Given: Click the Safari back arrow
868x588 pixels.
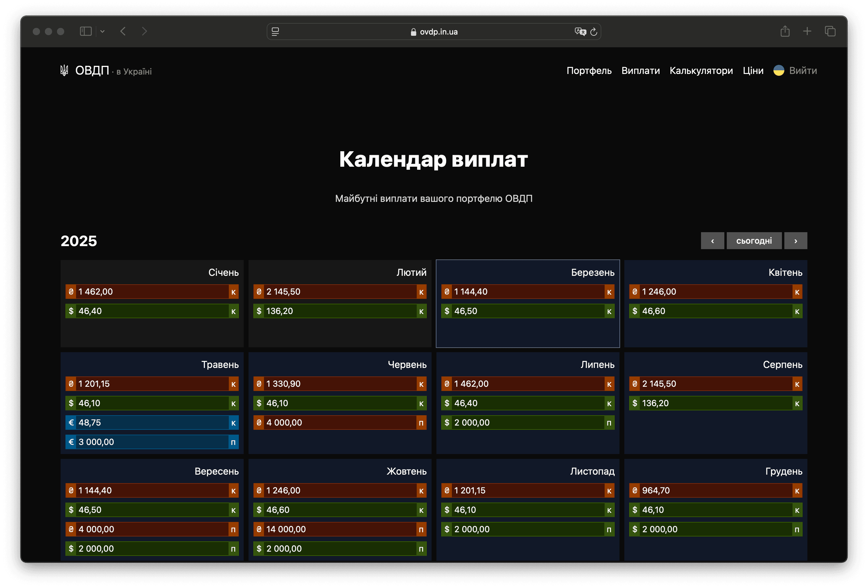Looking at the screenshot, I should (x=123, y=32).
